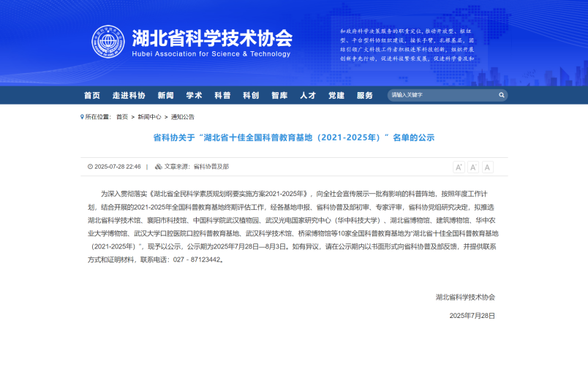
Task: Click the 文章来源 label
Action: click(x=178, y=167)
